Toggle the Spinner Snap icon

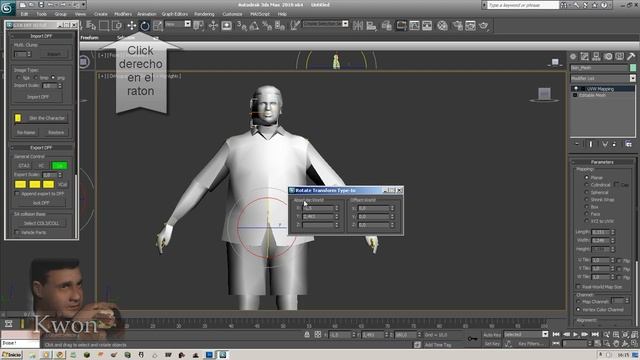(280, 26)
